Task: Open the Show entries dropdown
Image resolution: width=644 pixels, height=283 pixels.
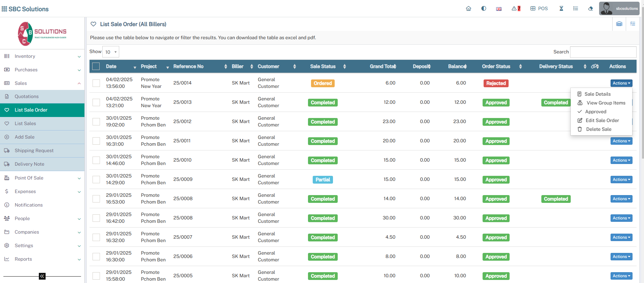Action: click(111, 52)
